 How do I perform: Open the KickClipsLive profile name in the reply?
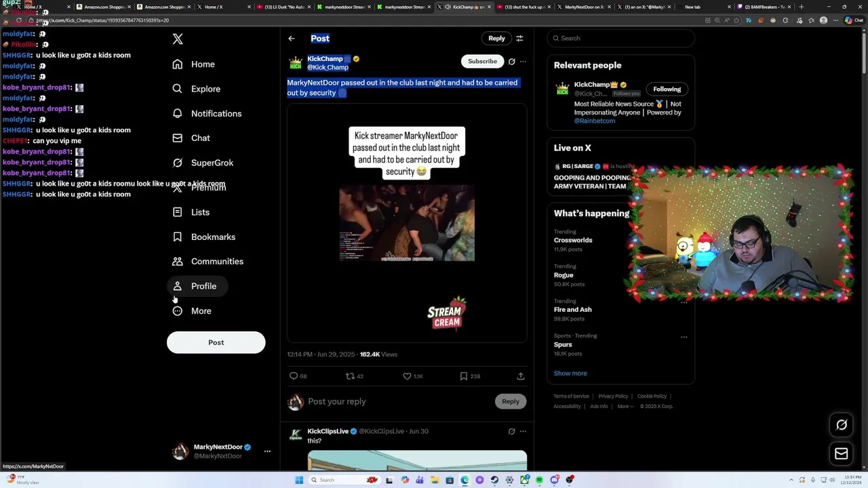point(328,431)
